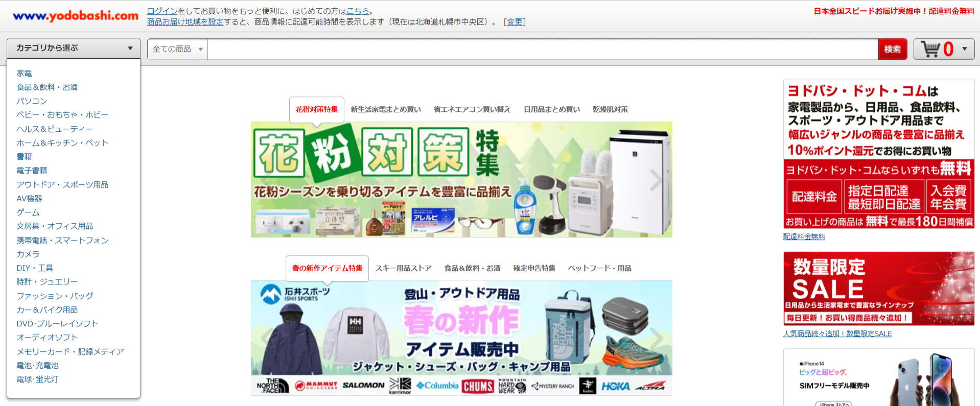
Task: Go back with outdoor banner previous arrow
Action: pos(267,338)
